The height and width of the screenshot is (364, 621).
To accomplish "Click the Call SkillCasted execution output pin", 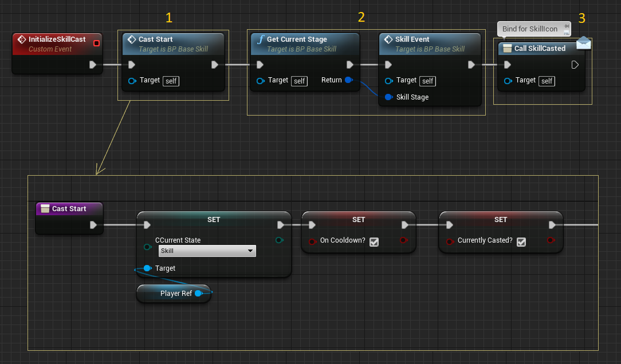I will point(575,65).
